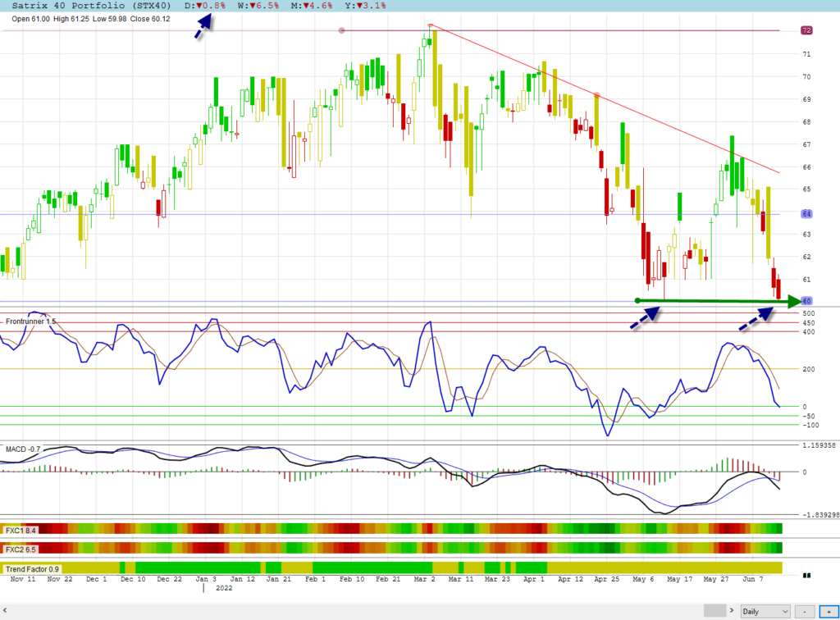The image size is (840, 620).
Task: Click the Apr 12 date label
Action: 571,579
